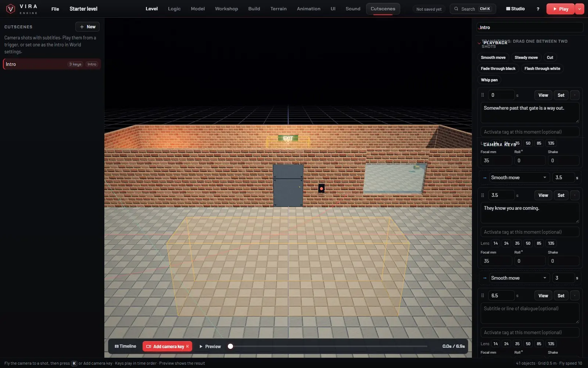
Task: Select lens 85 on the first key
Action: [539, 143]
